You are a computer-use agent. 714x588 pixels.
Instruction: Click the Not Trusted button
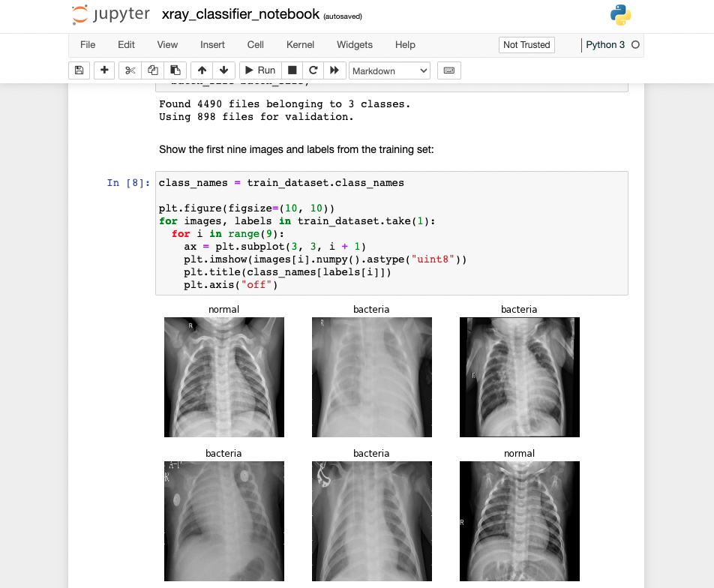click(x=526, y=45)
